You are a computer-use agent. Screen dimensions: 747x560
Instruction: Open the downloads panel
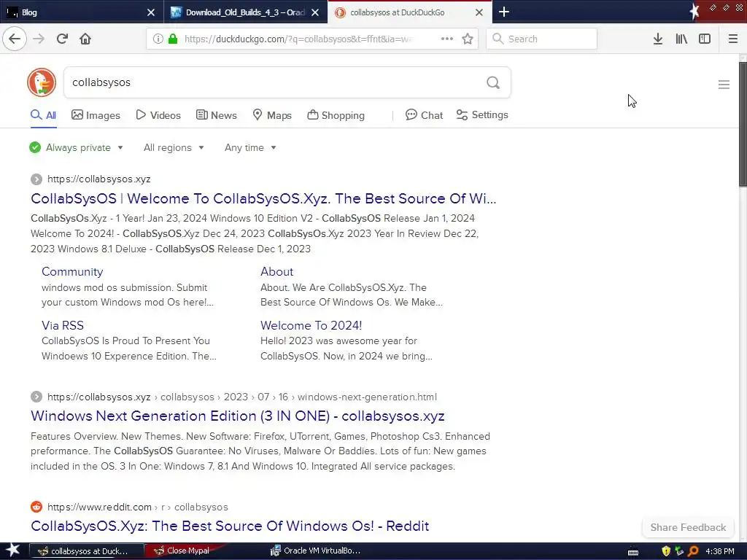click(658, 39)
